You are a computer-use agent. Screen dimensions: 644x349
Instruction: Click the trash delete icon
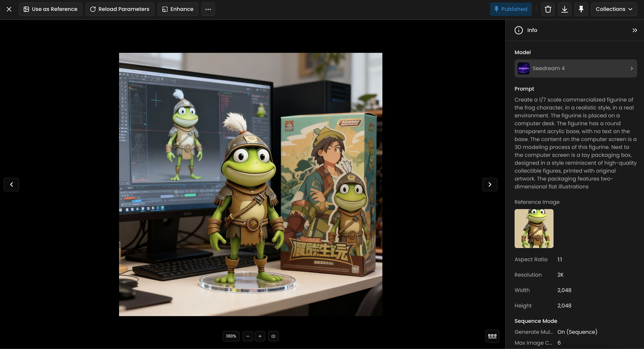click(x=548, y=9)
